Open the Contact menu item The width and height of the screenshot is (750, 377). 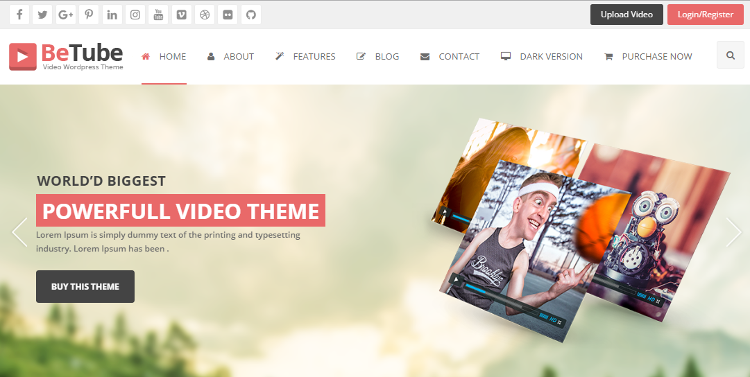450,56
